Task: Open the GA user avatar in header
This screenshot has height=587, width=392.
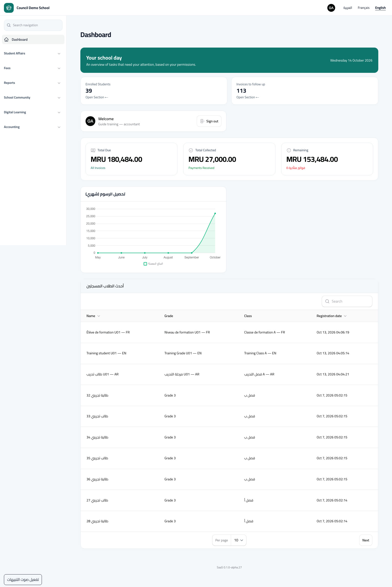Action: point(331,8)
